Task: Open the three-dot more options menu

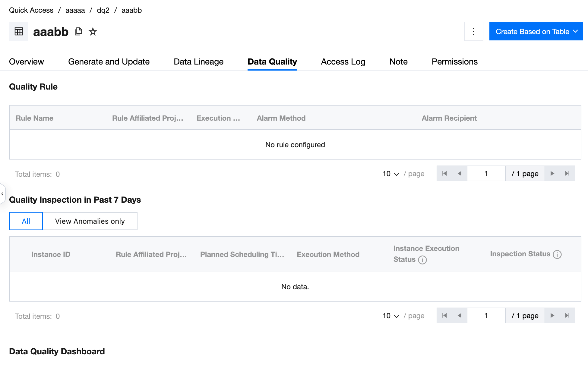Action: click(x=473, y=31)
